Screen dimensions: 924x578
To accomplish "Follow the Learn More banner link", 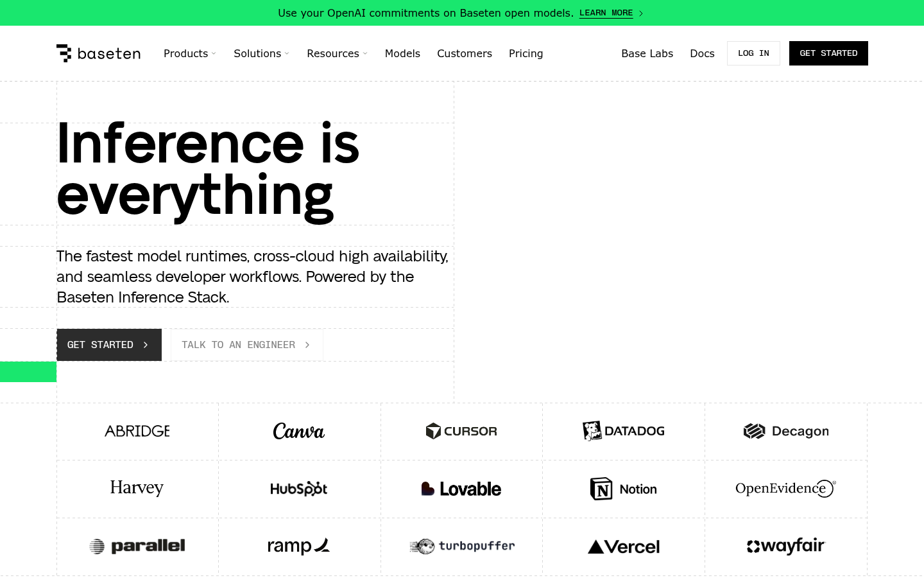I will point(606,13).
